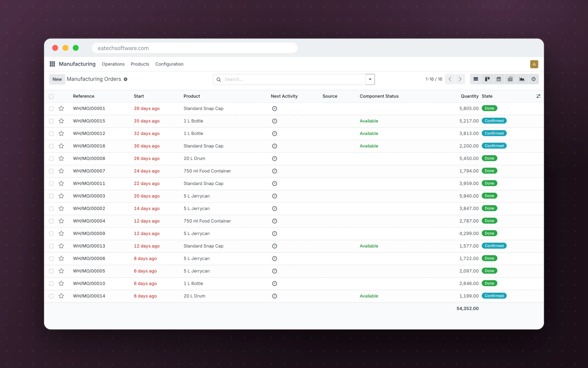Viewport: 588px width, 368px height.
Task: Sort by Quantity column header
Action: click(469, 96)
